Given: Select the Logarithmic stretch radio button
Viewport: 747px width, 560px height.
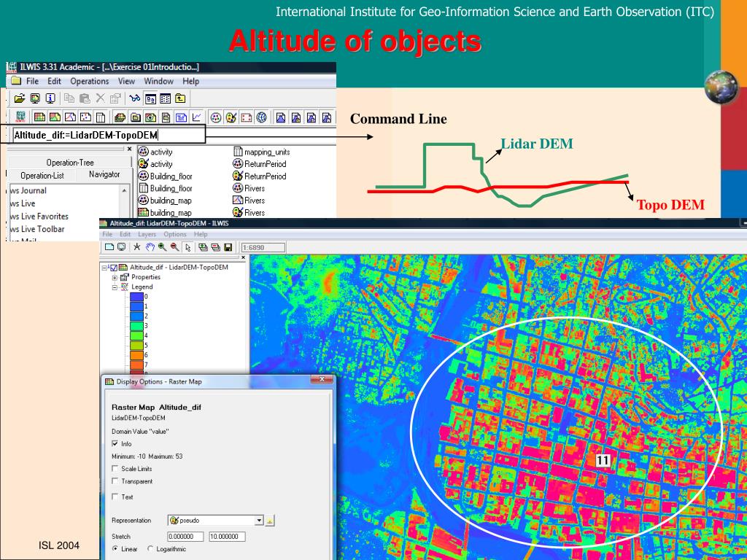Looking at the screenshot, I should (150, 548).
